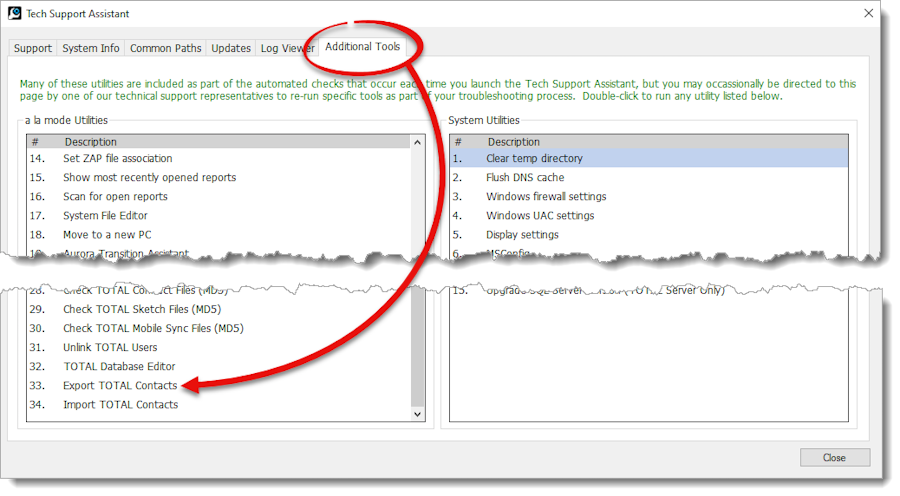The height and width of the screenshot is (496, 900).
Task: Close the Tech Support Assistant window
Action: click(868, 13)
